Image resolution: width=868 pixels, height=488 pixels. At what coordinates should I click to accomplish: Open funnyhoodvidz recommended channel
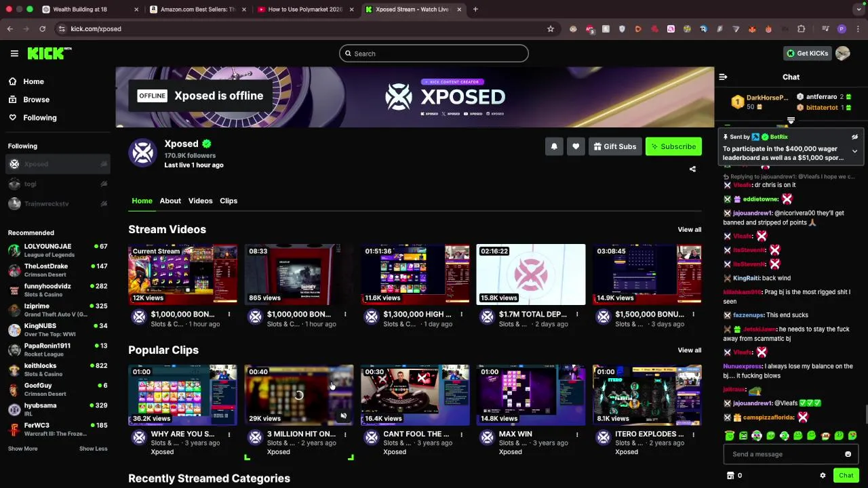pos(58,290)
